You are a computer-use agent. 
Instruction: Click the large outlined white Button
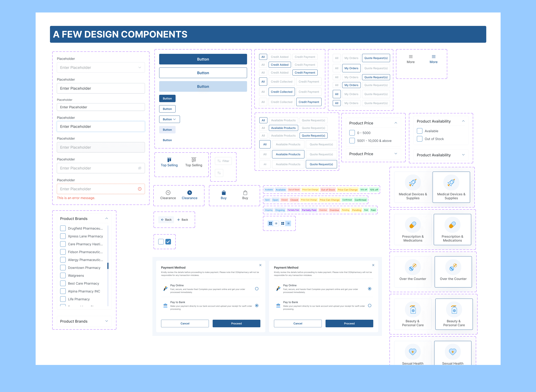pyautogui.click(x=203, y=73)
